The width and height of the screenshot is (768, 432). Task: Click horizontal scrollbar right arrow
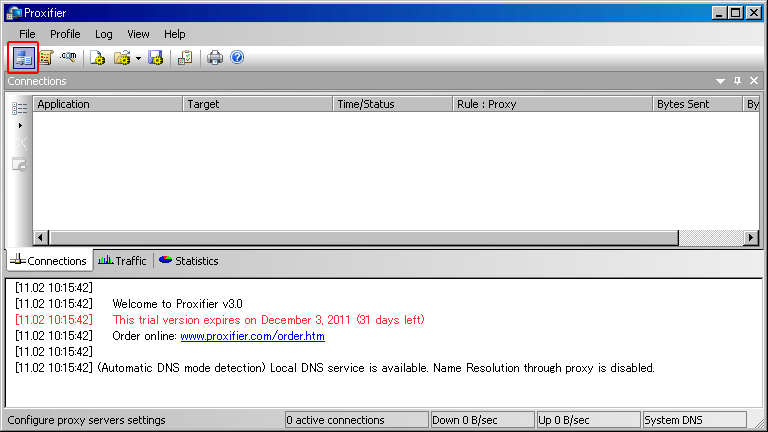point(750,238)
